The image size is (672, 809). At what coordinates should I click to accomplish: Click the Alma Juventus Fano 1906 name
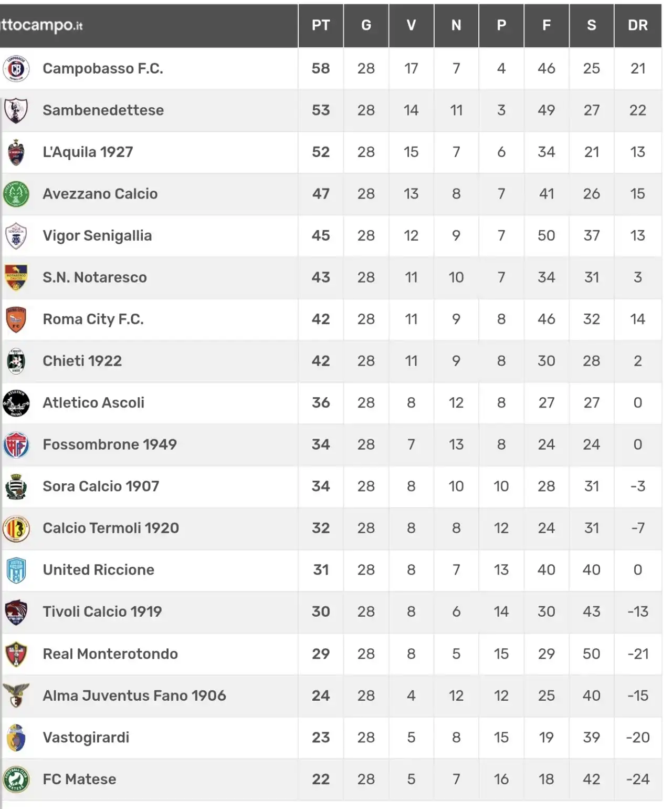tap(134, 696)
